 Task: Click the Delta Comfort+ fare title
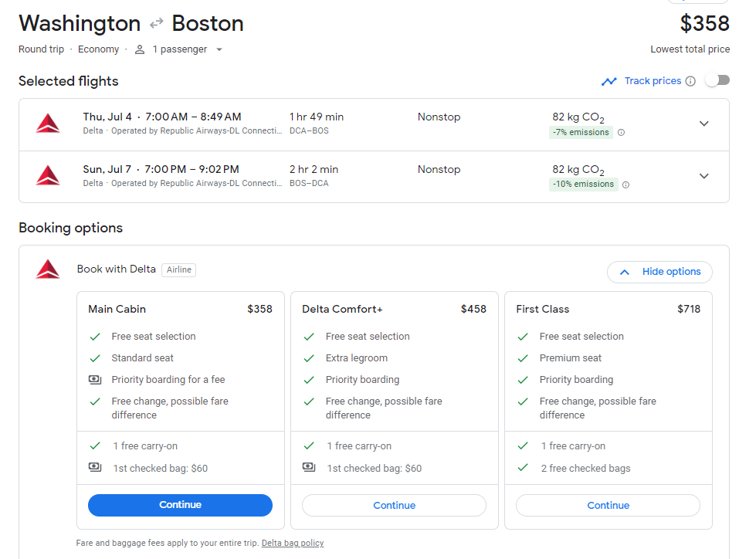pyautogui.click(x=342, y=310)
